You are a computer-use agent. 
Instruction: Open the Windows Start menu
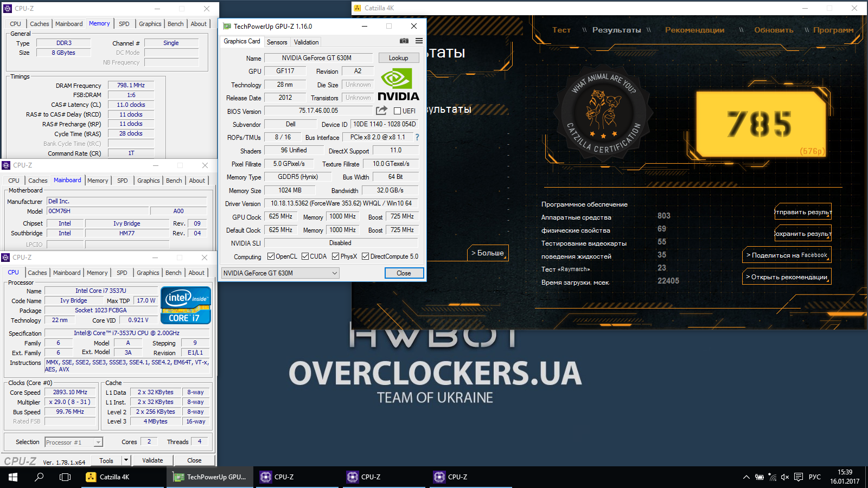[13, 477]
